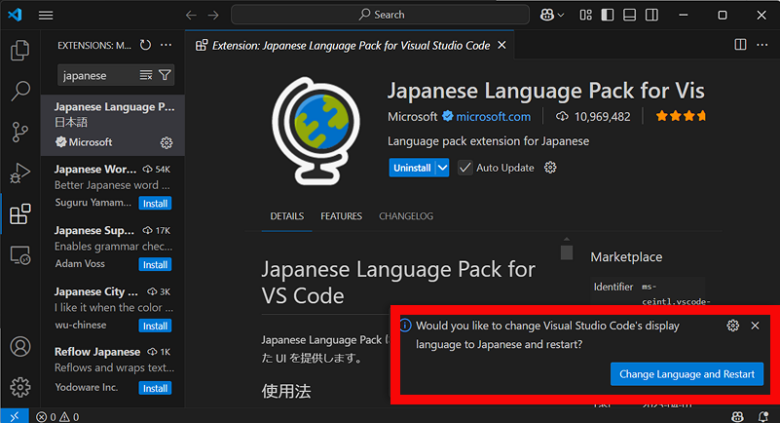Toggle the bottom panel
The width and height of the screenshot is (780, 423).
629,15
